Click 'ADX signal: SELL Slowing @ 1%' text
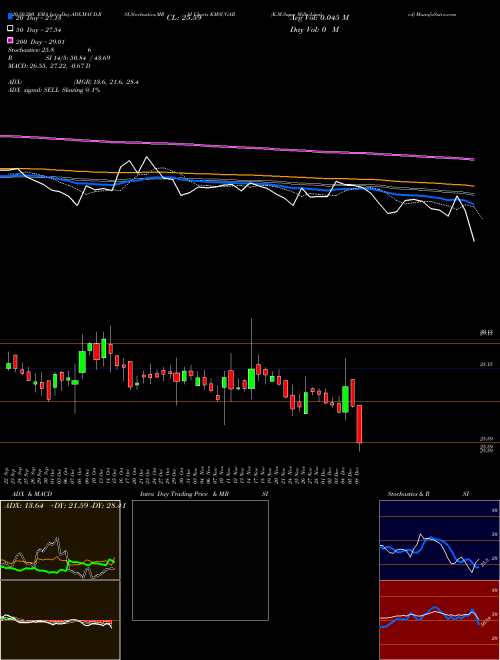 tap(54, 90)
